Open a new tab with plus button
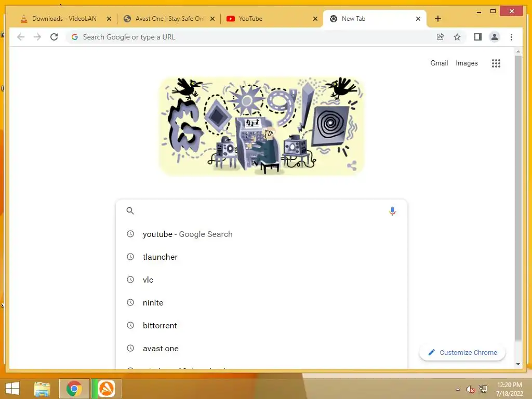The image size is (532, 399). (x=437, y=19)
